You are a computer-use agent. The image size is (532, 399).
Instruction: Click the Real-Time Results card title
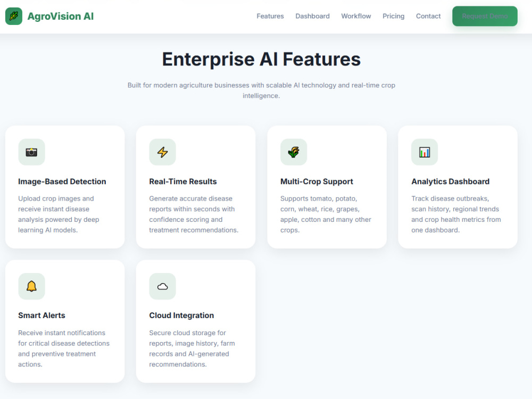pyautogui.click(x=183, y=181)
